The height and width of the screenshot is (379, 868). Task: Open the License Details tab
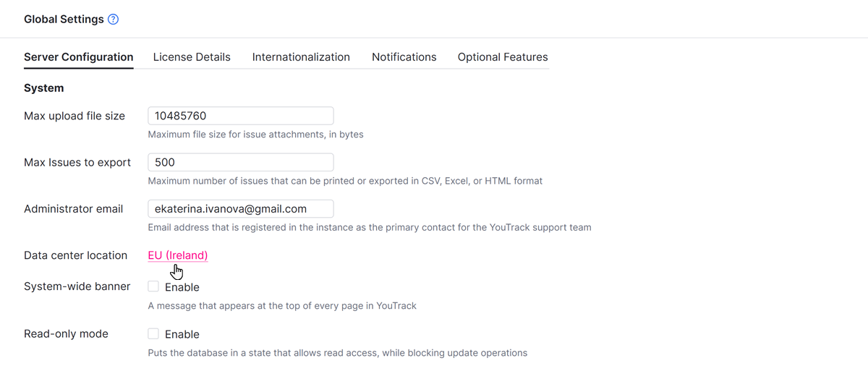pos(192,57)
